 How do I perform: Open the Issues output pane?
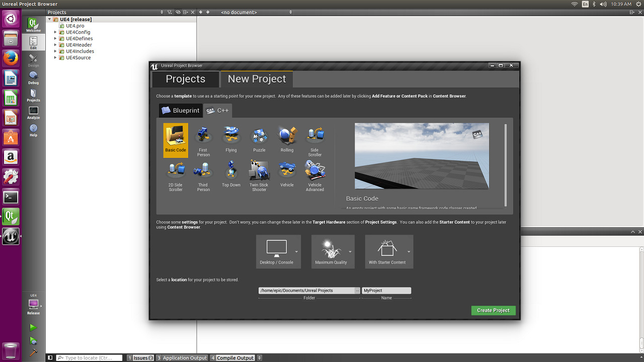pyautogui.click(x=140, y=358)
